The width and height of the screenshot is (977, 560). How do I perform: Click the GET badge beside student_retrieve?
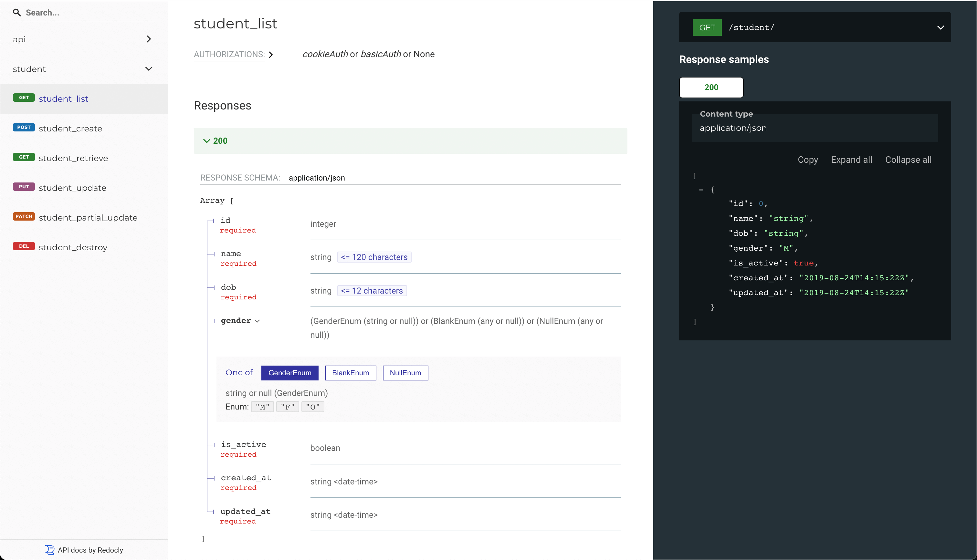tap(24, 157)
